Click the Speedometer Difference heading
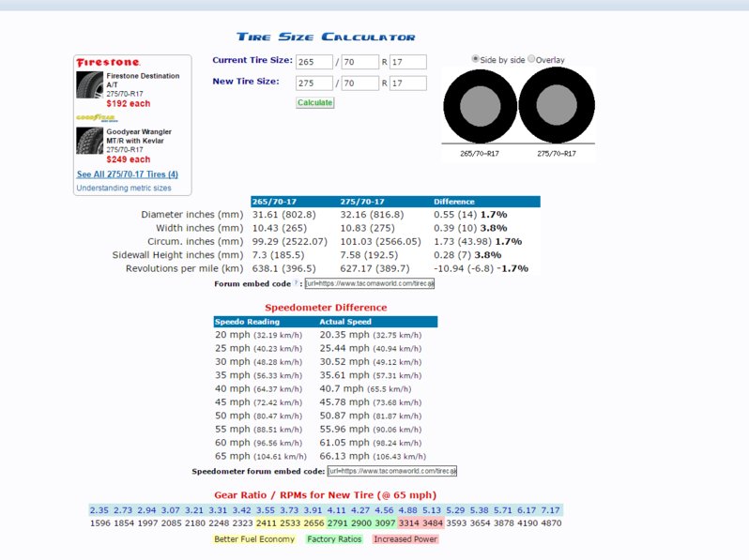Image resolution: width=749 pixels, height=560 pixels. click(326, 308)
